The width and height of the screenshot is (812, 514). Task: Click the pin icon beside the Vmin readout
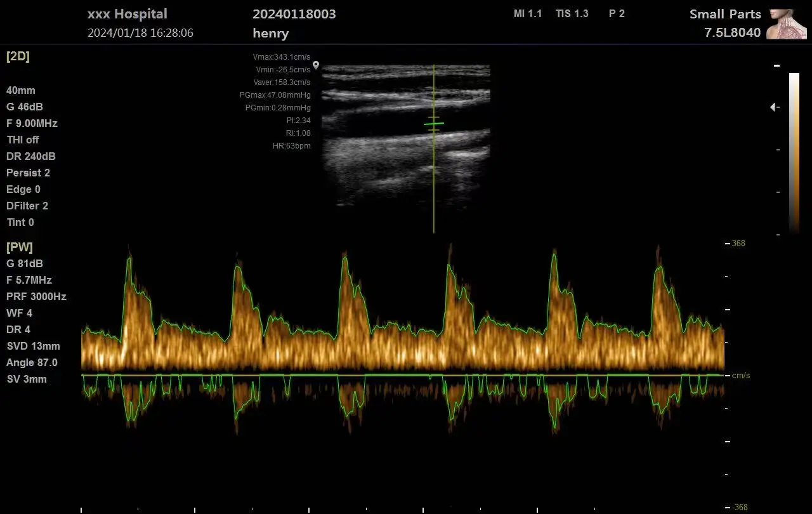[316, 65]
